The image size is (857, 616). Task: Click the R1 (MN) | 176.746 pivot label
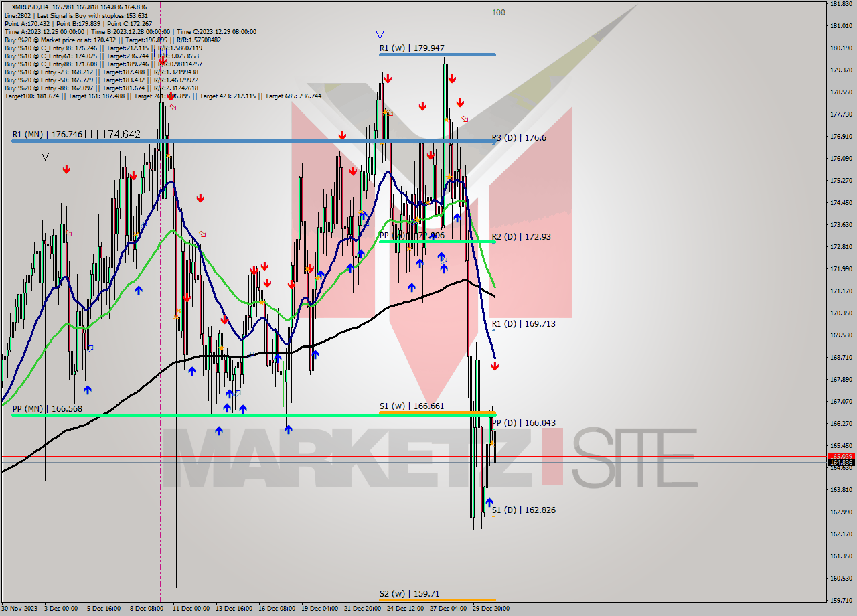(x=47, y=135)
